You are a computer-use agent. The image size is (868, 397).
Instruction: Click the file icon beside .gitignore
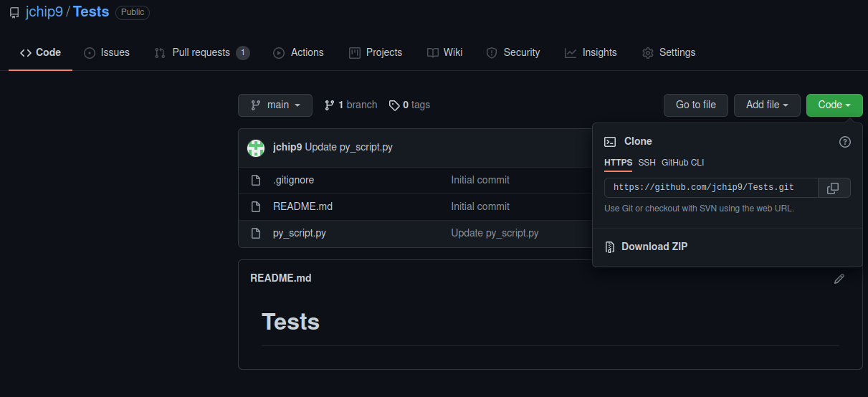point(256,180)
